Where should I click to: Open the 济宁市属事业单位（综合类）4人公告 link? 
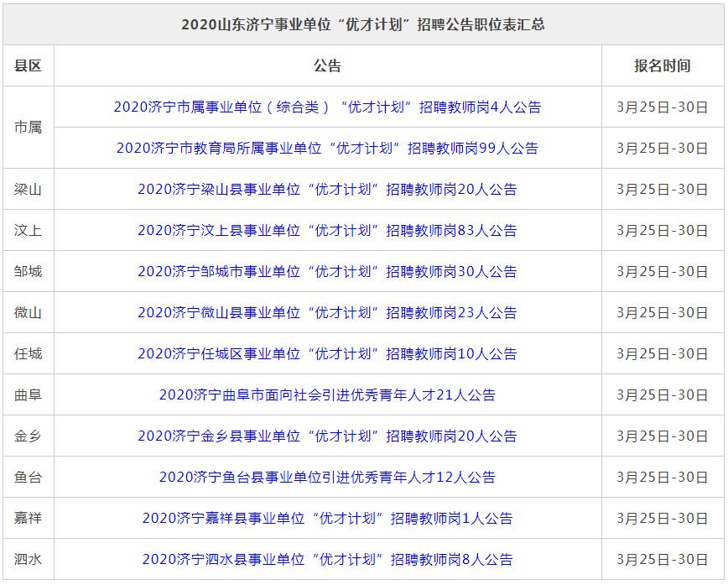pyautogui.click(x=327, y=107)
